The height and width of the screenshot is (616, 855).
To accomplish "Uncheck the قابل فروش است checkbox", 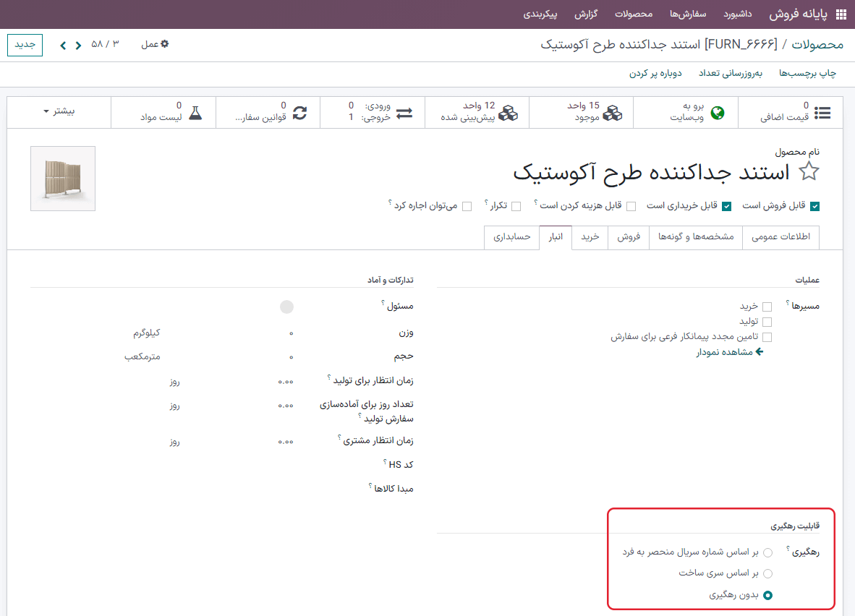I will tap(815, 205).
